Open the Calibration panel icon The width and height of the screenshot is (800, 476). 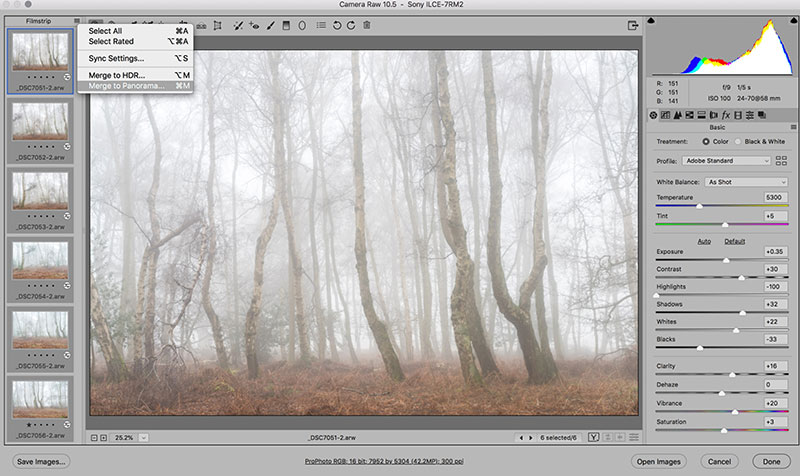[738, 115]
